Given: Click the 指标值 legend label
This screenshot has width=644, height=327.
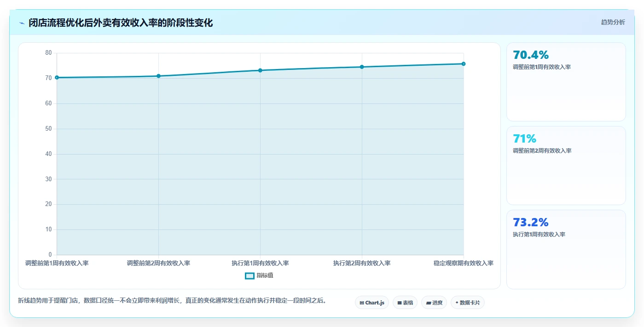Looking at the screenshot, I should (265, 275).
